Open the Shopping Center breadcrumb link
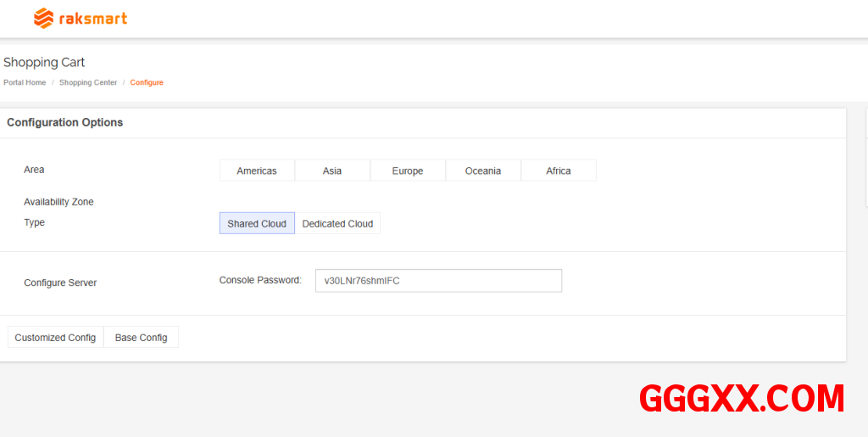 tap(88, 83)
